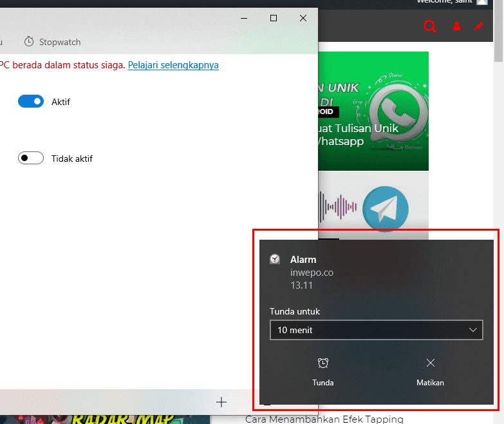Open the red user profile icon
Image resolution: width=504 pixels, height=424 pixels.
coord(456,26)
